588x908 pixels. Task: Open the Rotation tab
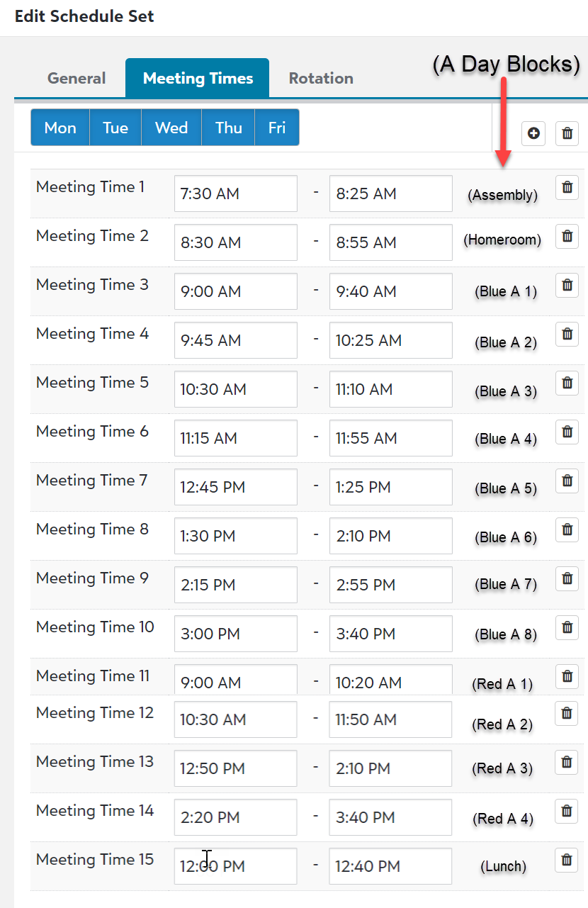coord(321,78)
